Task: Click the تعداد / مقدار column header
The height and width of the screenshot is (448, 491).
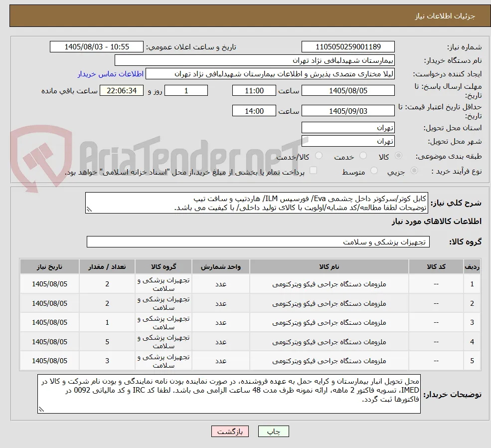Action: tap(107, 266)
